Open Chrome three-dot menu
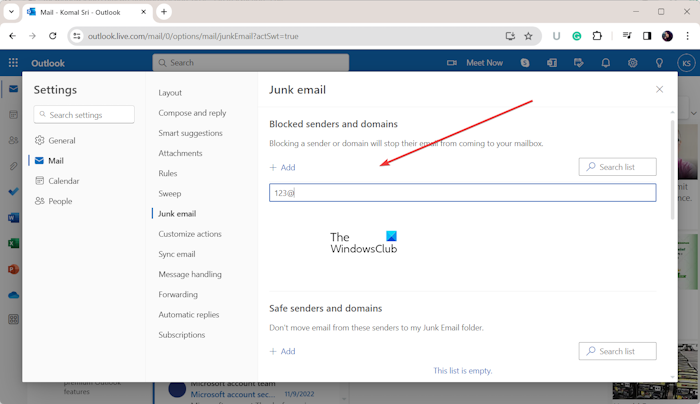The image size is (700, 404). pos(688,36)
